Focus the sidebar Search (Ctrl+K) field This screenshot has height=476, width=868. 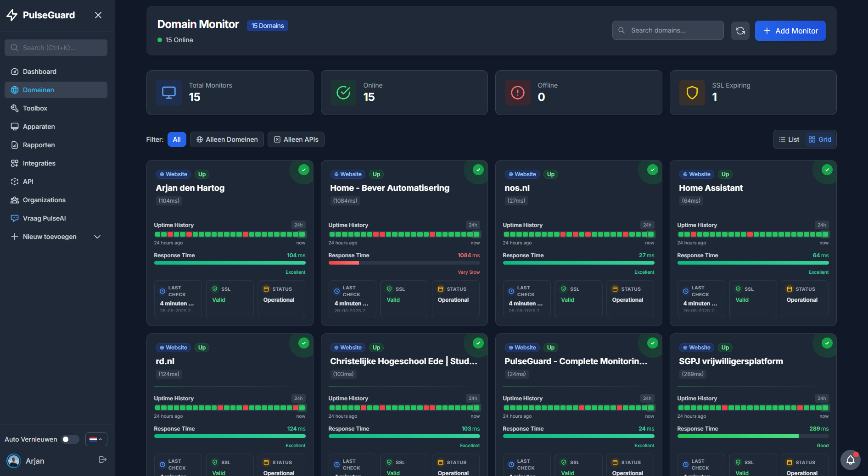point(56,48)
